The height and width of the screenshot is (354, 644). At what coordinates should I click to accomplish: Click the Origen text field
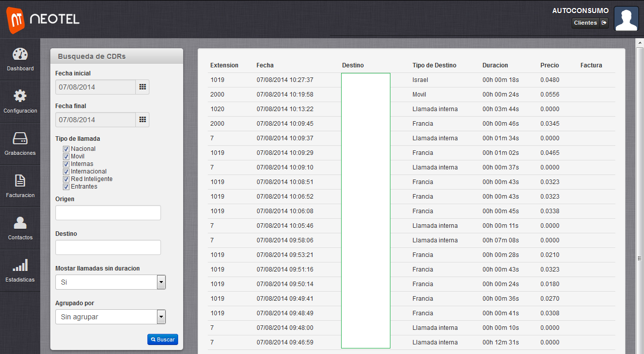[x=108, y=213]
